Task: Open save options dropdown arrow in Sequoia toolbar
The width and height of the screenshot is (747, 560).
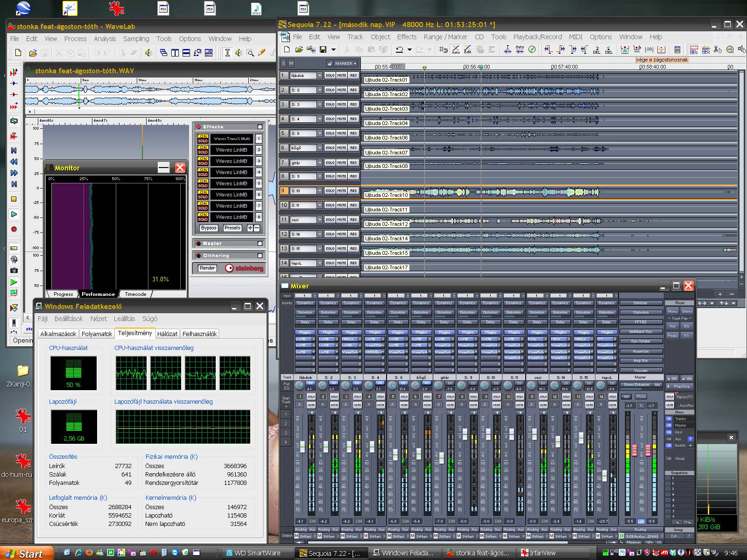Action: tap(333, 49)
